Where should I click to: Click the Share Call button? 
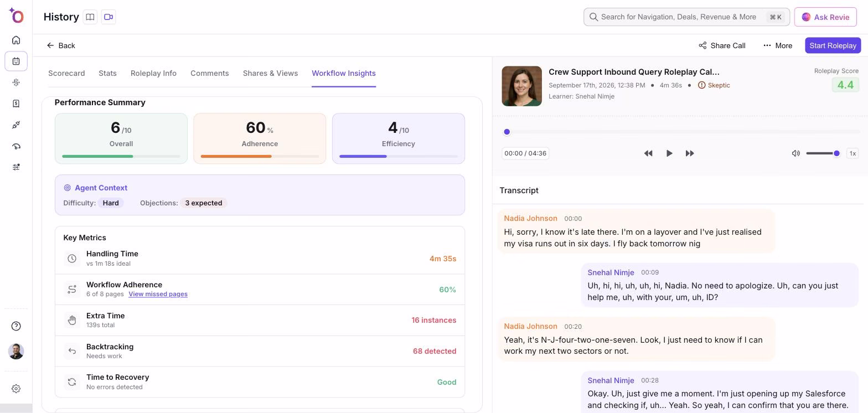(x=722, y=45)
